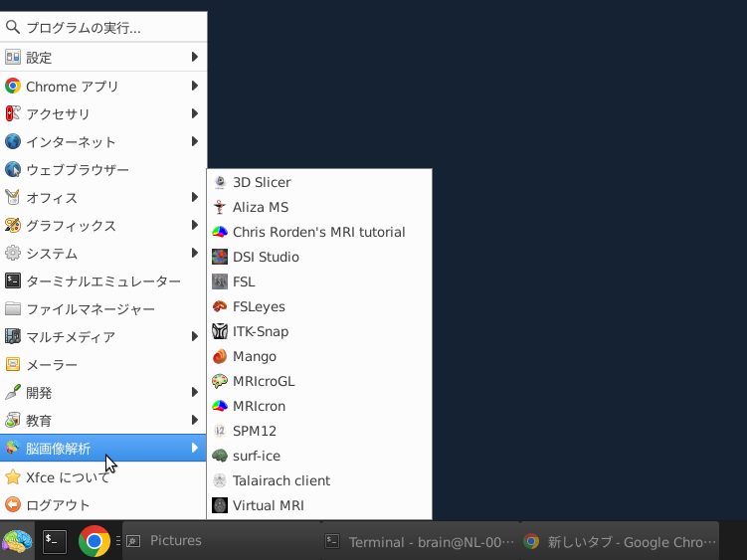This screenshot has width=747, height=560.
Task: Expand the 開発 submenu arrow
Action: (194, 392)
